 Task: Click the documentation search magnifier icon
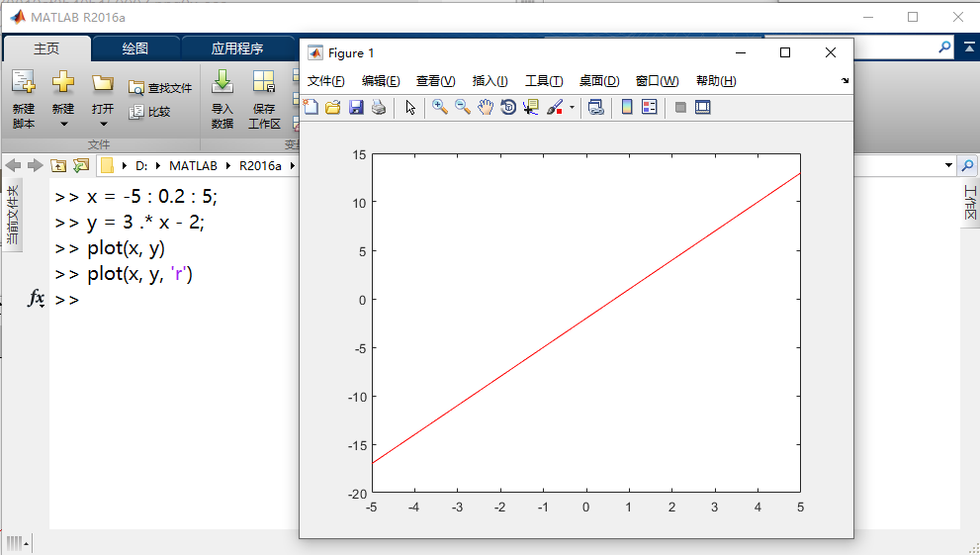(945, 47)
